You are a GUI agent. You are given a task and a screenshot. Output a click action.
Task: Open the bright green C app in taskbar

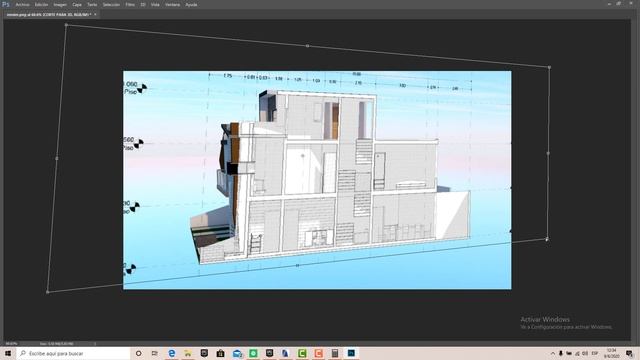(302, 353)
